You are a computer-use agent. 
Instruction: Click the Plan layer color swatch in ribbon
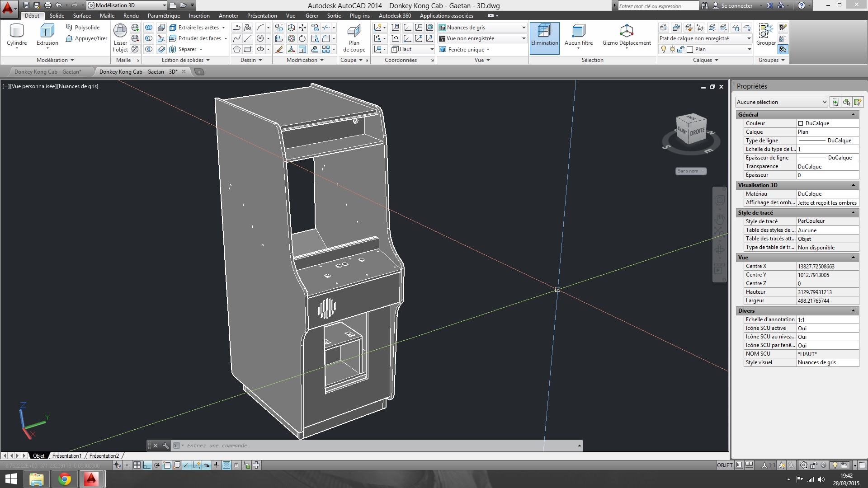690,49
